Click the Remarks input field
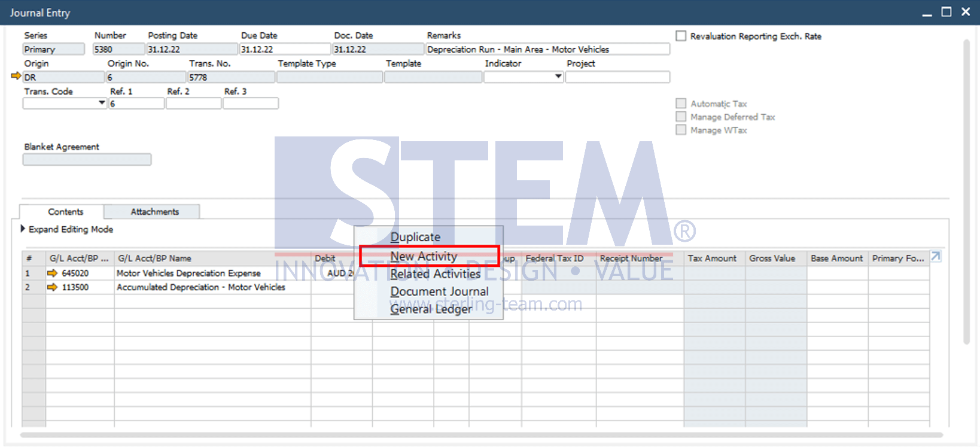This screenshot has width=980, height=447. pos(547,49)
